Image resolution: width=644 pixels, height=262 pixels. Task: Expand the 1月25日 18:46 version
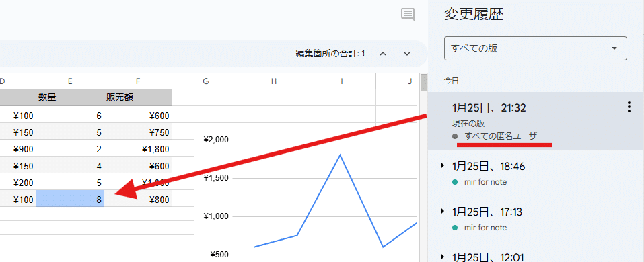[x=442, y=165]
